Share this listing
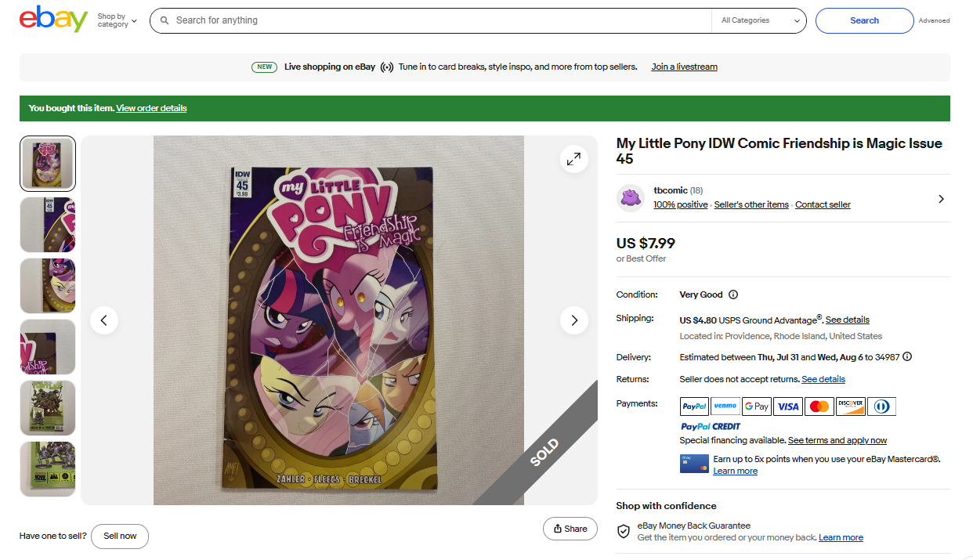Screen dimensions: 973x560 pyautogui.click(x=570, y=529)
